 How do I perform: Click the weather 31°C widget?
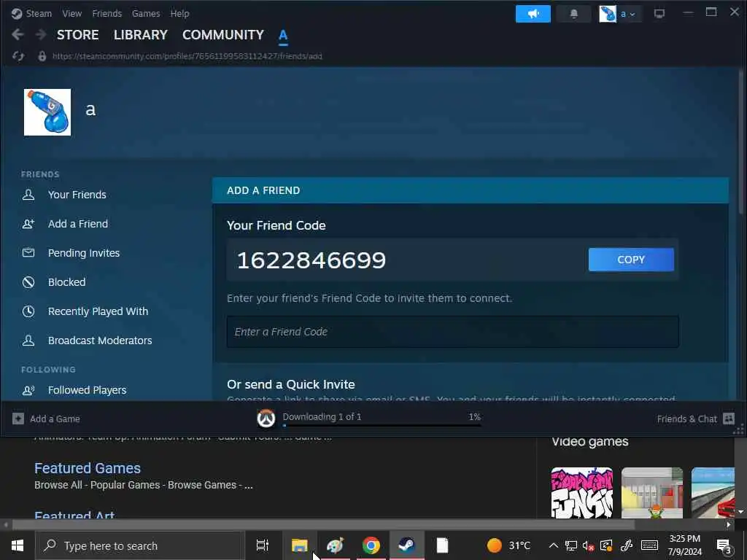pyautogui.click(x=508, y=545)
